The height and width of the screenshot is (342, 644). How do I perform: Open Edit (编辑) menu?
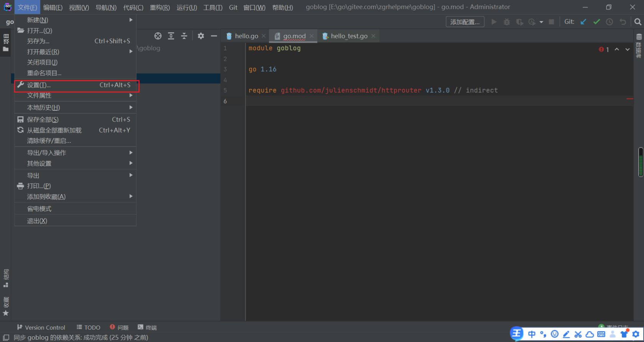[x=53, y=7]
